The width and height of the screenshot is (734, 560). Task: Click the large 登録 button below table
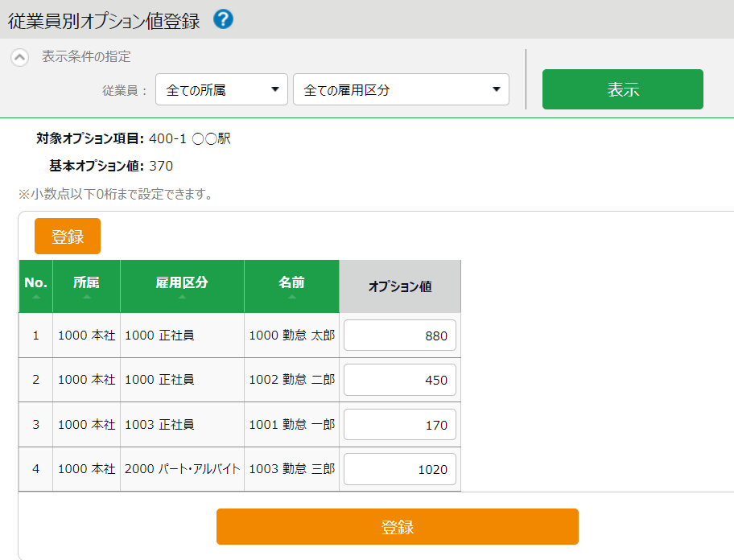tap(397, 527)
